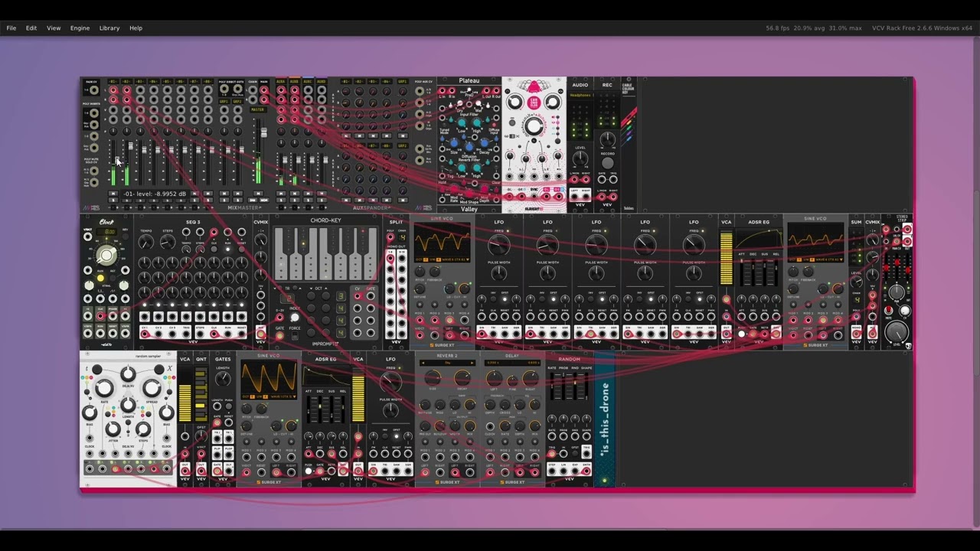Click the Clock module RST button
The width and height of the screenshot is (980, 551).
[x=113, y=279]
